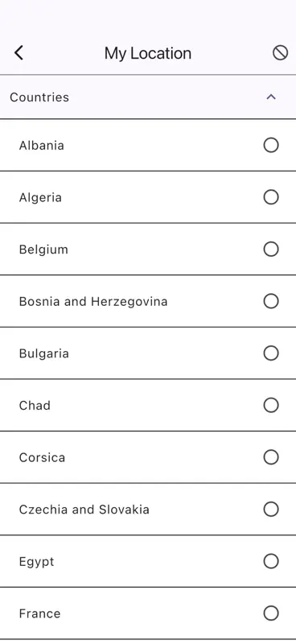Screen dimensions: 296x644
Task: Tap the clear selection icon in header
Action: click(280, 52)
